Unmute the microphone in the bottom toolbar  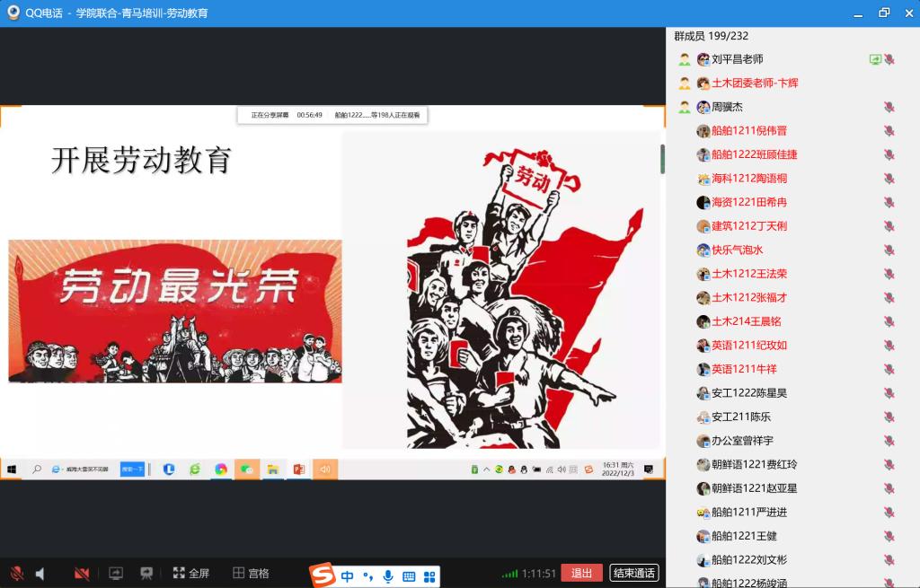[16, 573]
